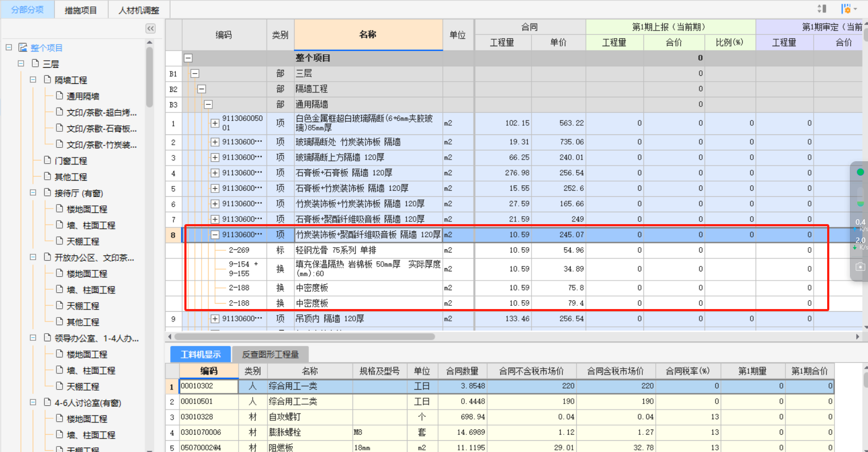Select material row 自攻螺钉
The image size is (868, 452).
pyautogui.click(x=500, y=417)
